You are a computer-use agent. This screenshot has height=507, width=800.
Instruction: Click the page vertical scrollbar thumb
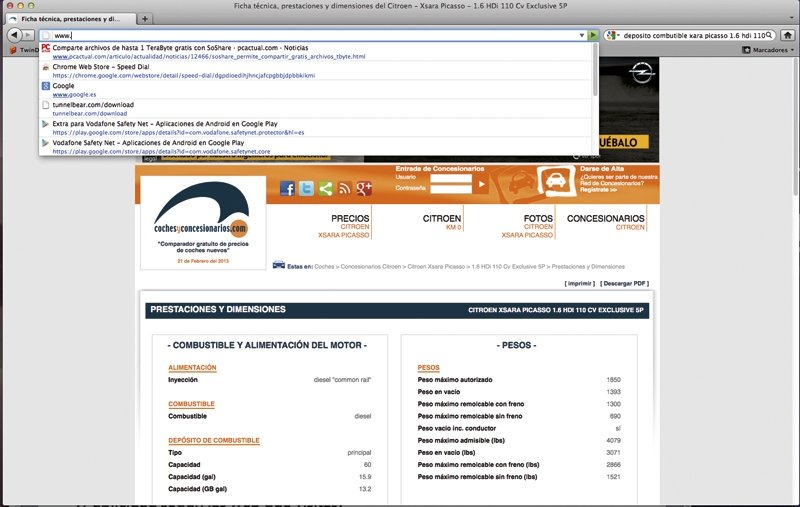[x=796, y=126]
